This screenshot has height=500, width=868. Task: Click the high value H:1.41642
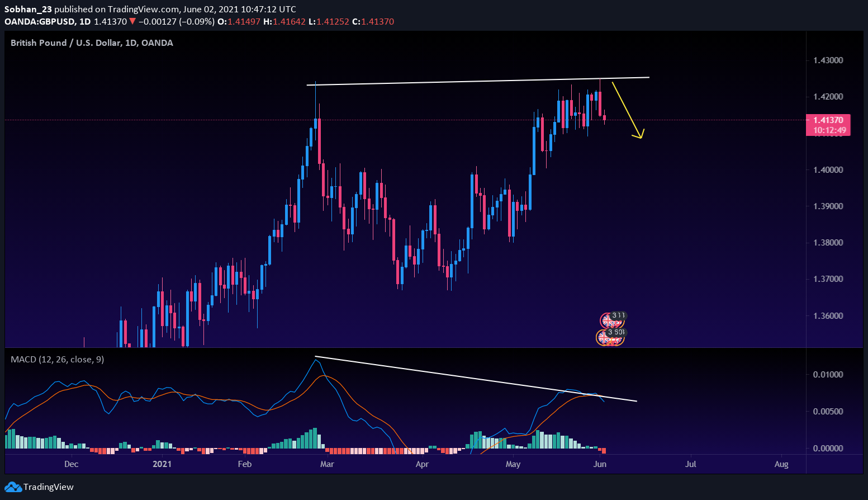[x=284, y=22]
